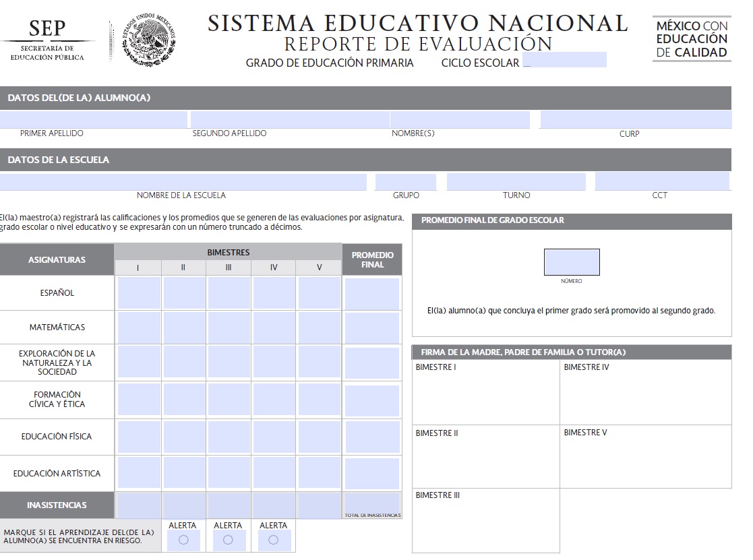753x560 pixels.
Task: Click the Grupo field
Action: coord(406,182)
